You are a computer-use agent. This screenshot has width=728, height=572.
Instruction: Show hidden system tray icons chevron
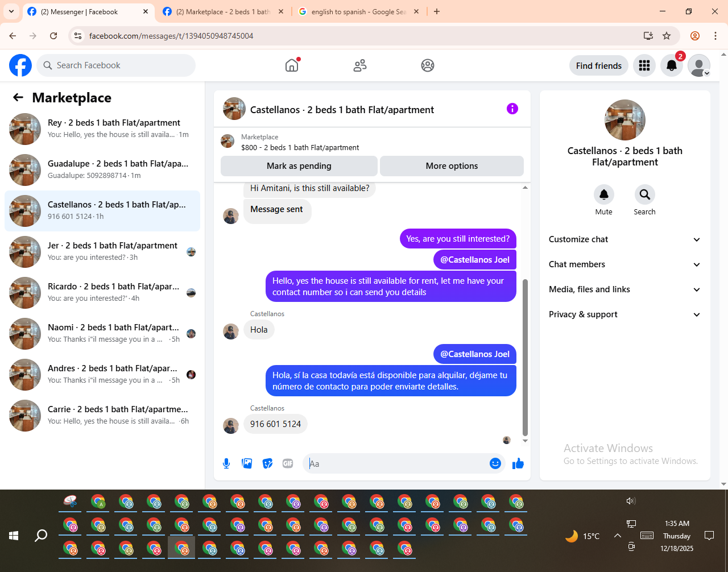pos(617,536)
